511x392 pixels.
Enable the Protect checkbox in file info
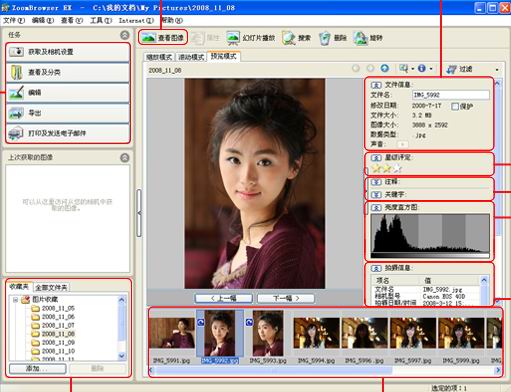[455, 106]
